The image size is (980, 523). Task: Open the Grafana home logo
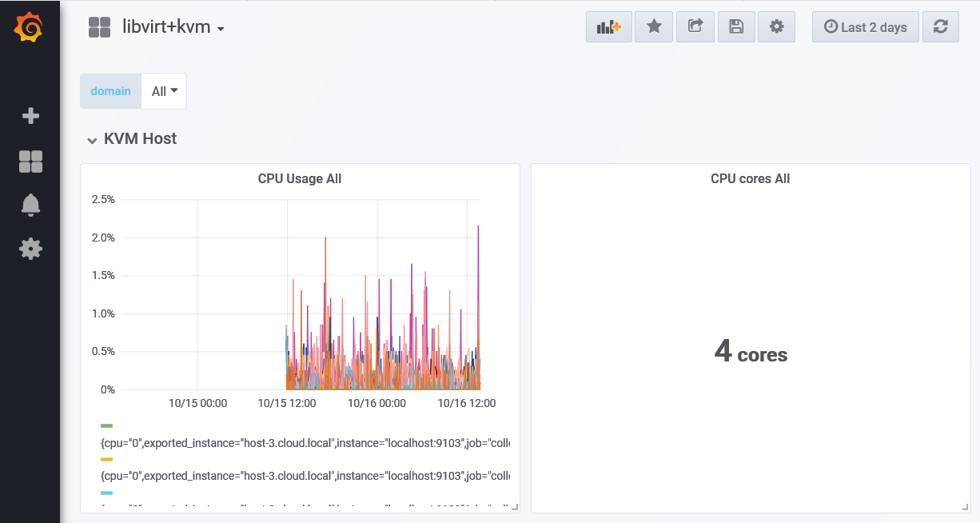coord(30,28)
